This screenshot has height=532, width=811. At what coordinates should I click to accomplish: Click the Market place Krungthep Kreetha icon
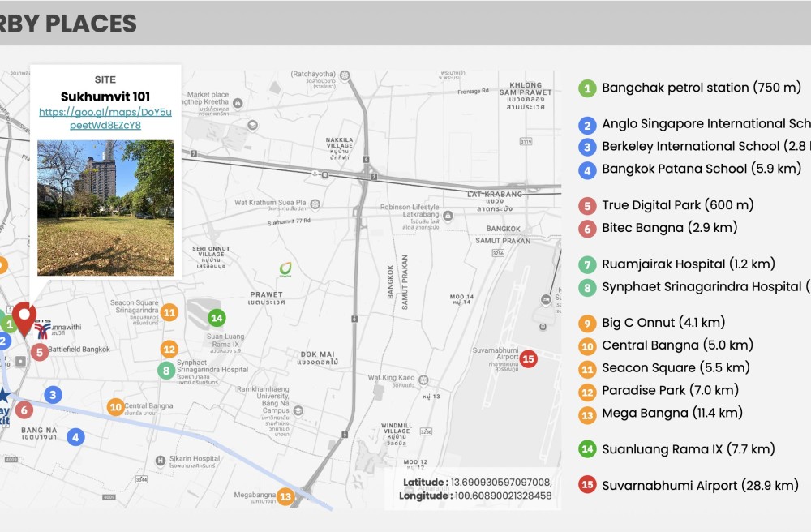click(238, 103)
